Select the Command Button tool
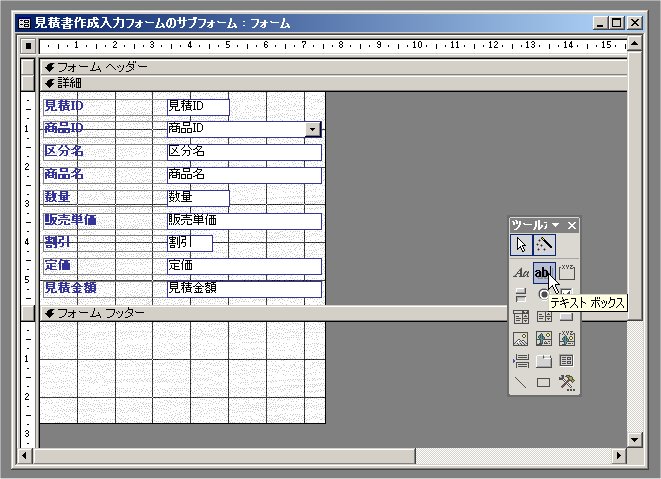 click(x=567, y=317)
